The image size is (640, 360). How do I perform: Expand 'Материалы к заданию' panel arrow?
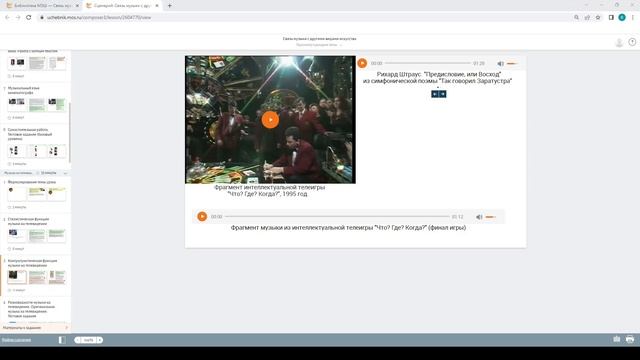[x=67, y=327]
